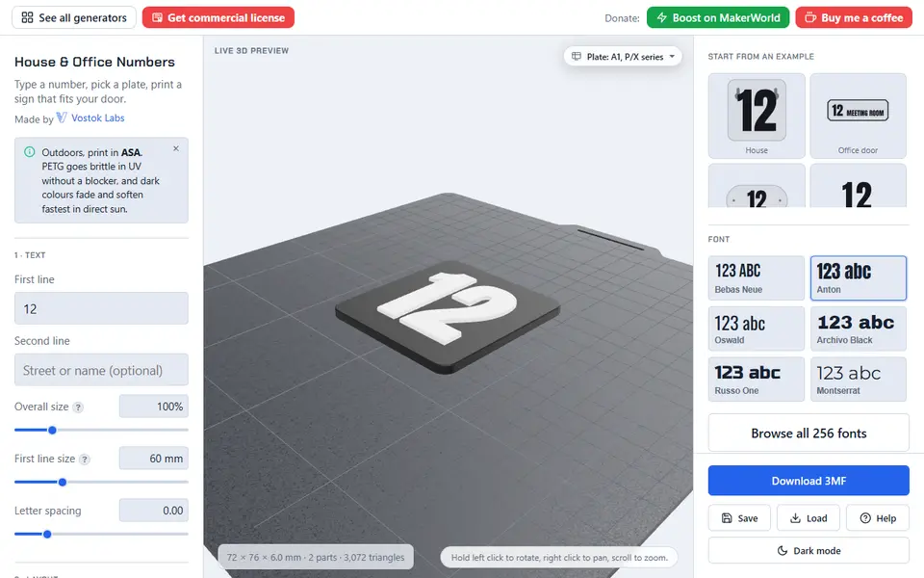Click the First line text field
Viewport: 924px width, 578px height.
[101, 308]
